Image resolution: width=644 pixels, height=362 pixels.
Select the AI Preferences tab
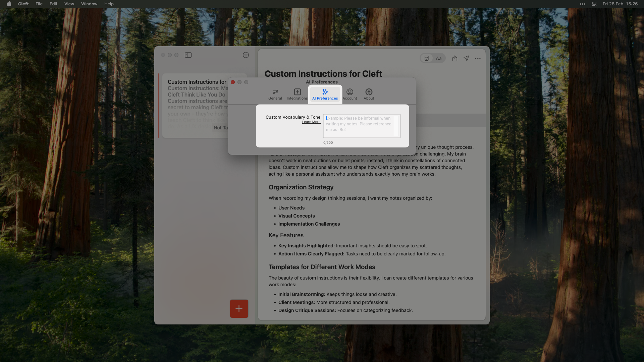325,94
